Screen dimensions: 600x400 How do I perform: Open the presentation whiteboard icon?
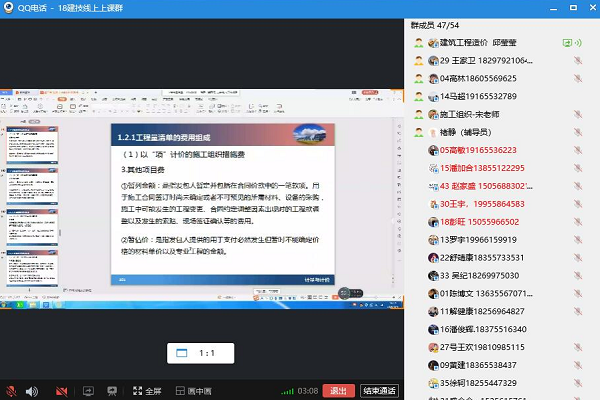pos(111,391)
